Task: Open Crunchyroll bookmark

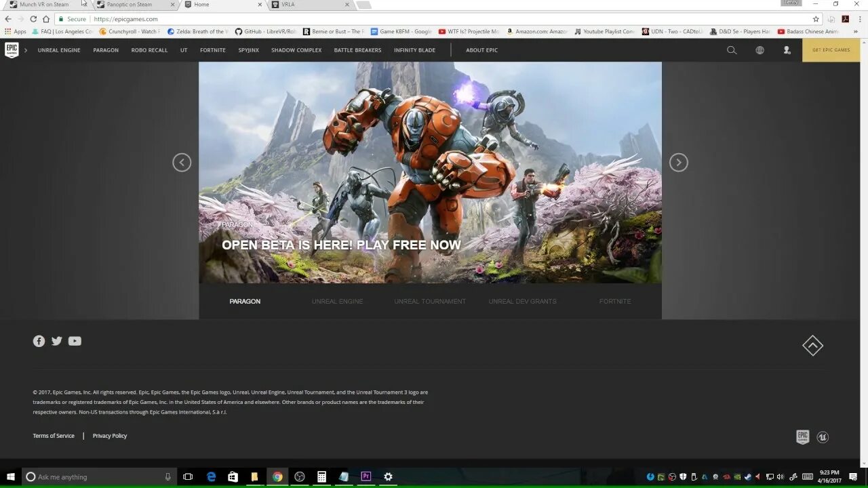Action: point(130,31)
